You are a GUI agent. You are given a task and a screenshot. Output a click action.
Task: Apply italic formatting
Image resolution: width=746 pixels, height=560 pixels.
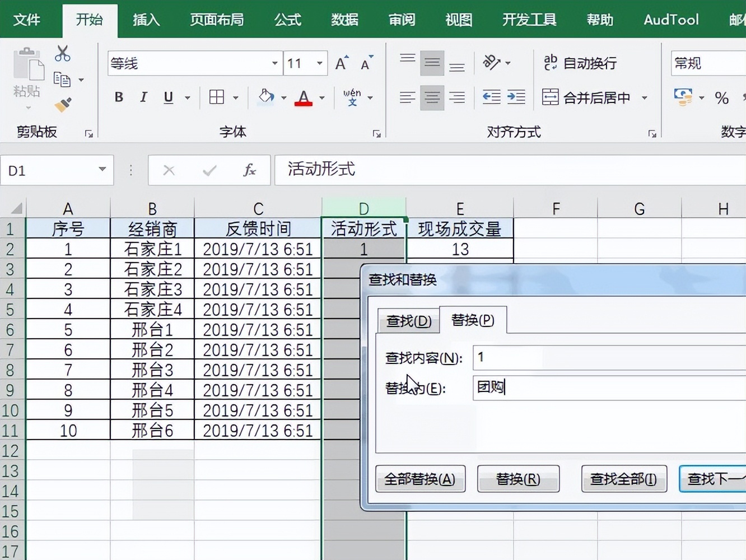[143, 97]
